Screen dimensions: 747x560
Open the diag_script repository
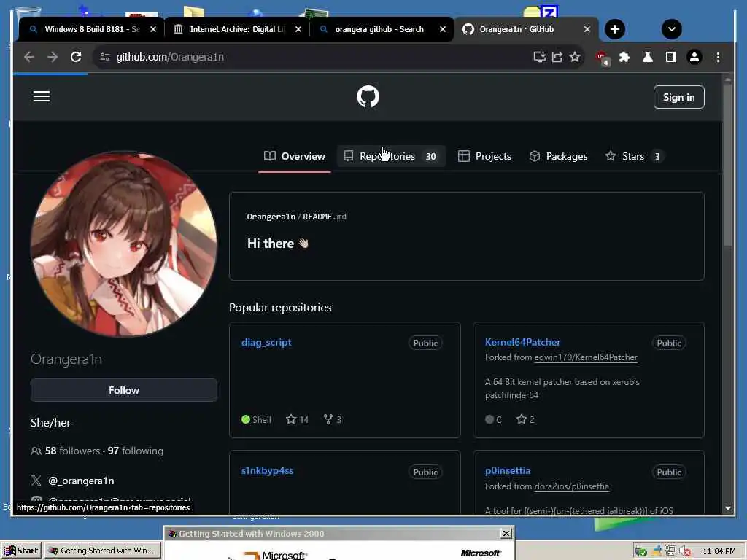(x=266, y=343)
